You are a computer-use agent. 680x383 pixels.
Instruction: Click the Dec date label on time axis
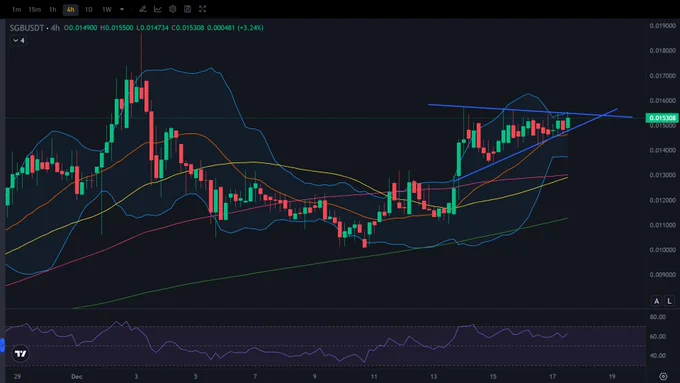(77, 376)
